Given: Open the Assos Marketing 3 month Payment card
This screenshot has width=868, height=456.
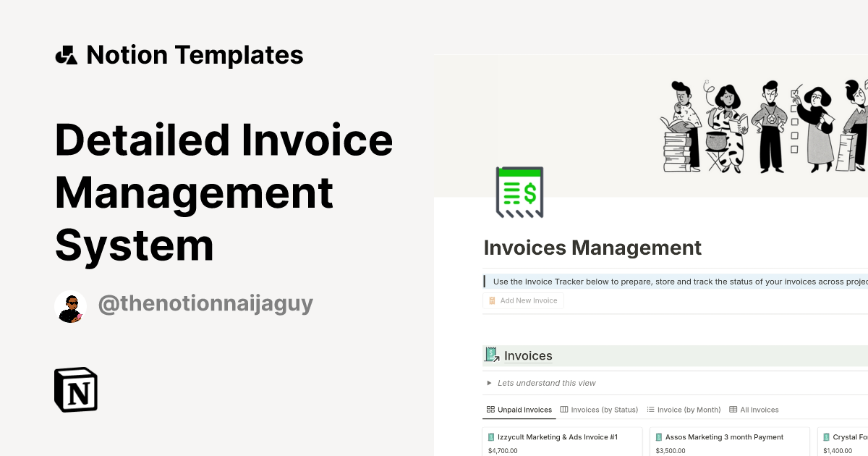Looking at the screenshot, I should [x=724, y=437].
